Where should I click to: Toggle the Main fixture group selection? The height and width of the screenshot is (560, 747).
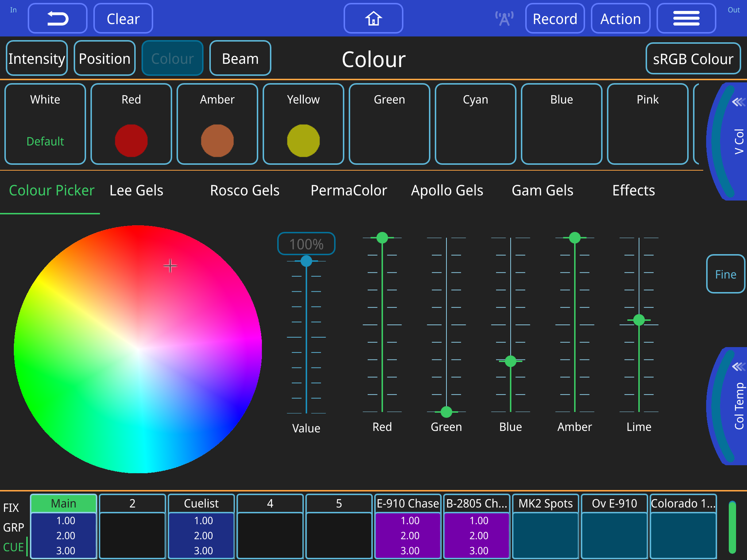pyautogui.click(x=63, y=503)
